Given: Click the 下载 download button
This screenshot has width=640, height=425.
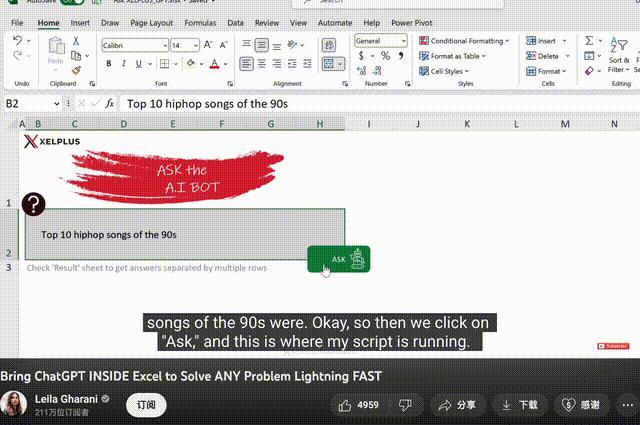Looking at the screenshot, I should (520, 405).
